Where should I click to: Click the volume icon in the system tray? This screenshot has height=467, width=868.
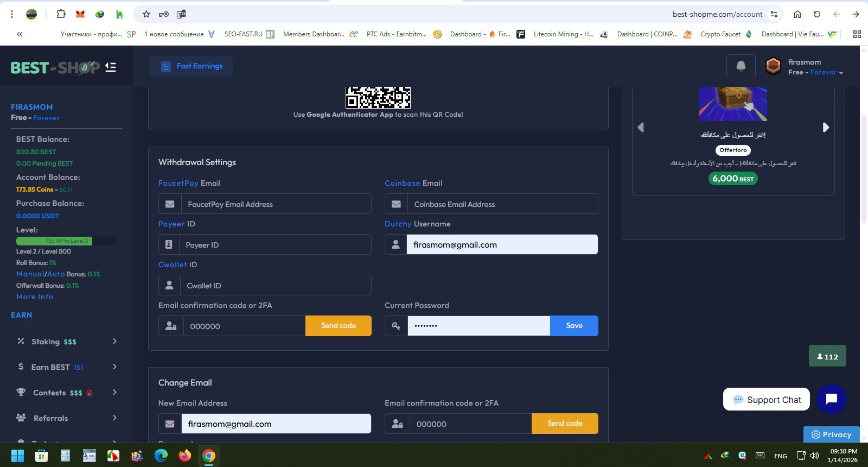814,456
